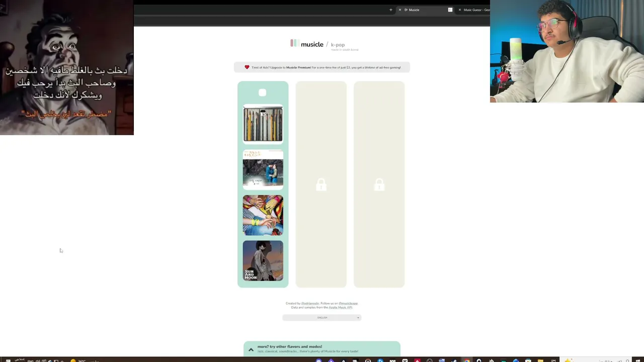
Task: Open the creator's profile link after 'Created by'
Action: pos(310,303)
